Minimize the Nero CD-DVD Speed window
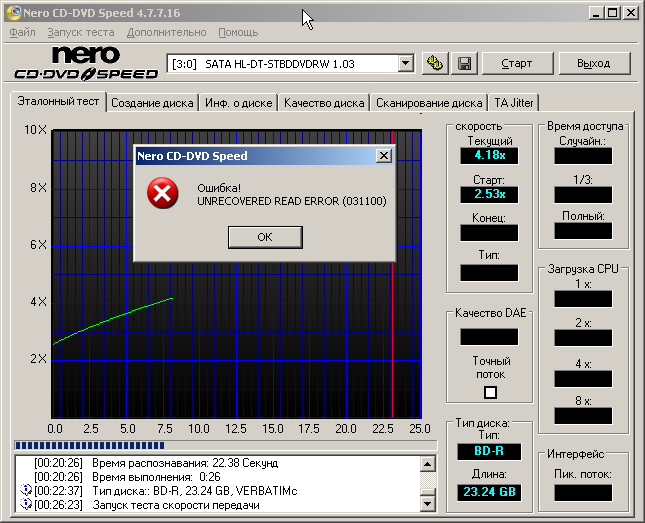 click(596, 13)
